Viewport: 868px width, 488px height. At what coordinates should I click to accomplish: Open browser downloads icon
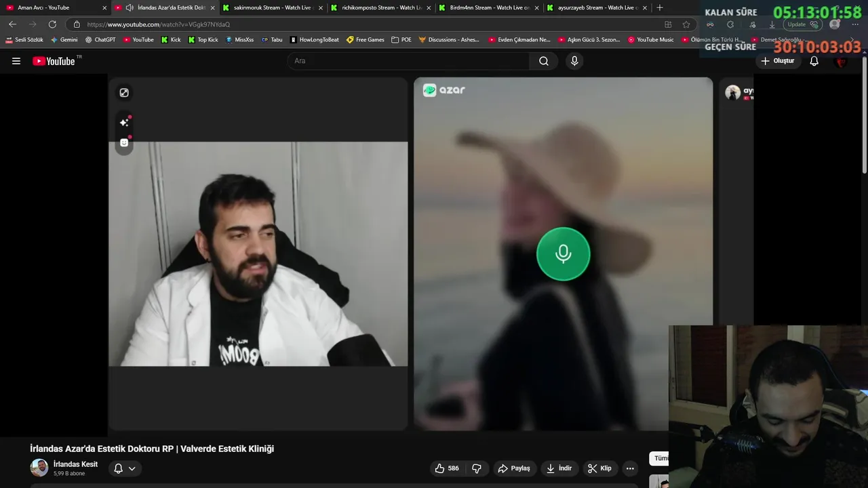(x=772, y=24)
